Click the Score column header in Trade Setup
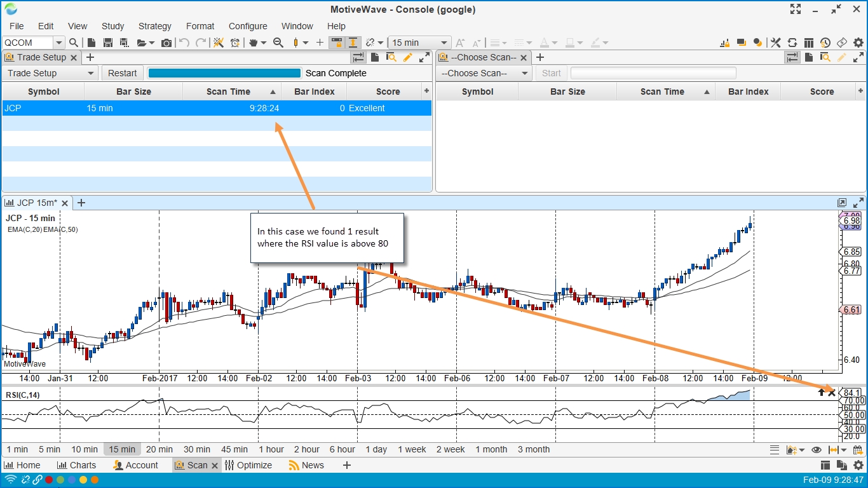This screenshot has width=868, height=488. 388,91
